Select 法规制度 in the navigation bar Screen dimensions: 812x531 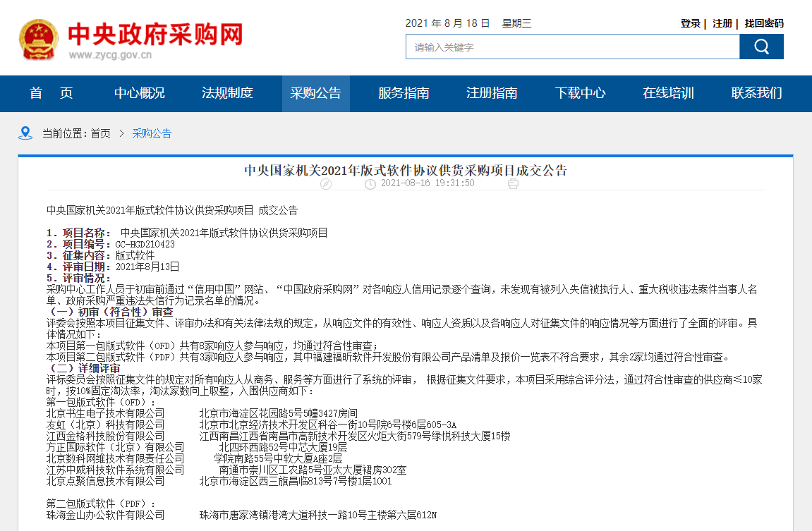227,93
